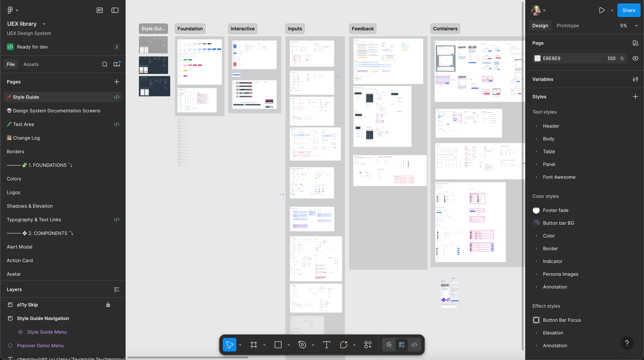Click lock on a11y Skip layer
The image size is (644, 360).
tap(108, 304)
